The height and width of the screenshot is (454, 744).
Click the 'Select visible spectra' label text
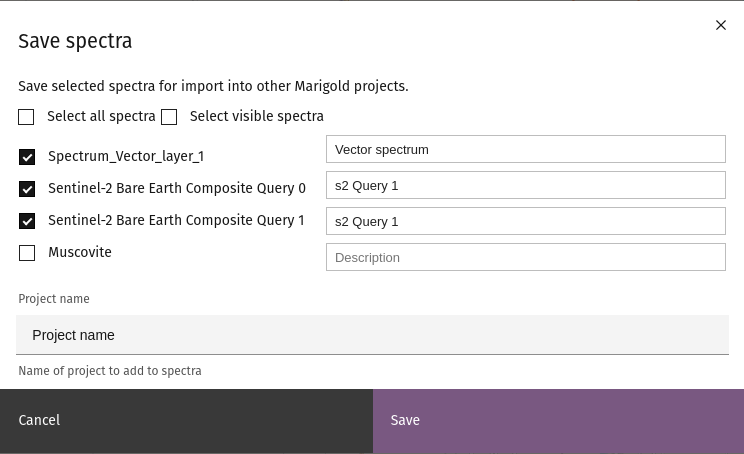256,117
